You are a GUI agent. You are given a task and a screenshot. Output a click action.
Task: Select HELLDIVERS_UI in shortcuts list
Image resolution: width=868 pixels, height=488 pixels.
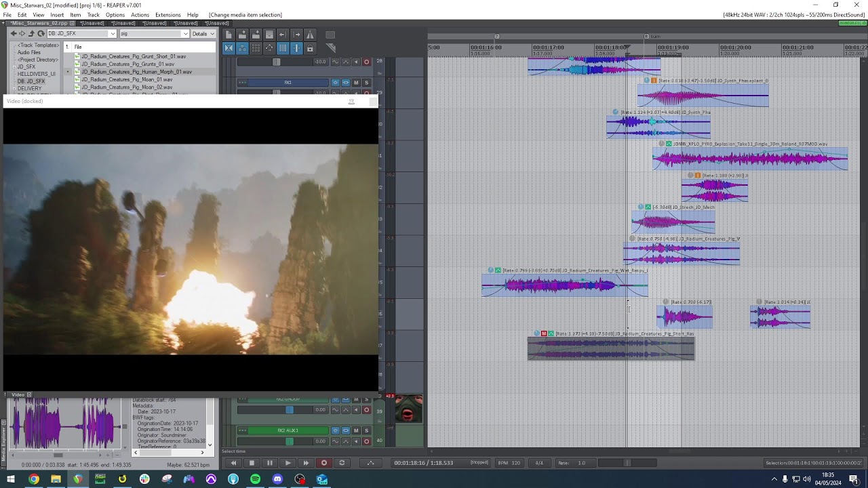(37, 74)
